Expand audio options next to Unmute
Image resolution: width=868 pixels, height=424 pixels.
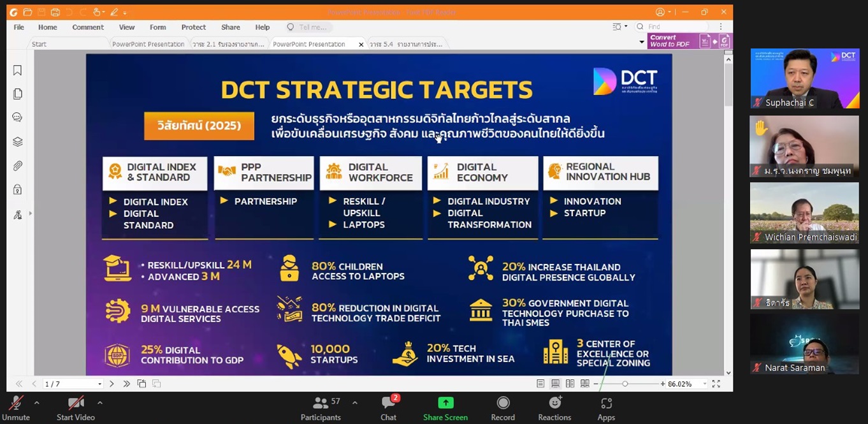pos(36,402)
